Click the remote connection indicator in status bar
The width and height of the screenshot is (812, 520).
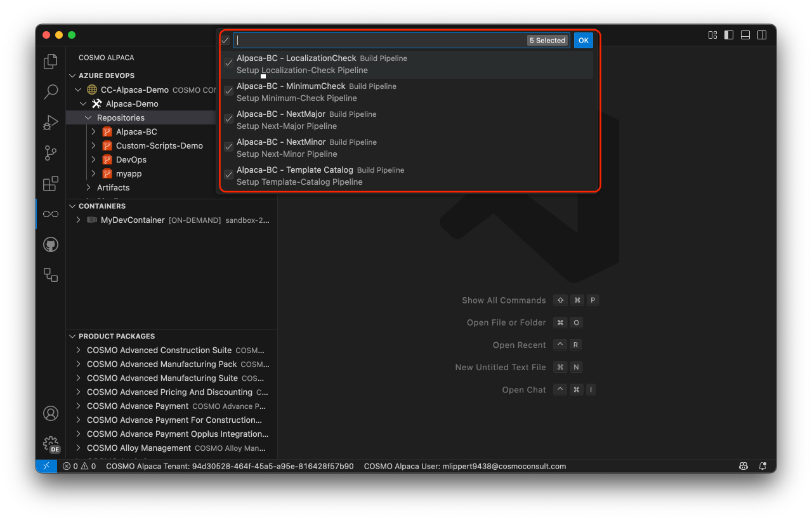46,465
